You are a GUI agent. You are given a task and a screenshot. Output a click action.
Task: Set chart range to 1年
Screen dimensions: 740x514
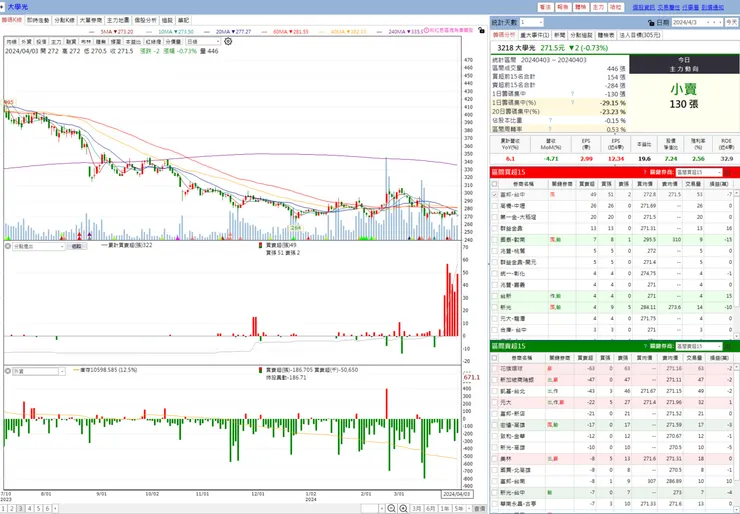445,509
